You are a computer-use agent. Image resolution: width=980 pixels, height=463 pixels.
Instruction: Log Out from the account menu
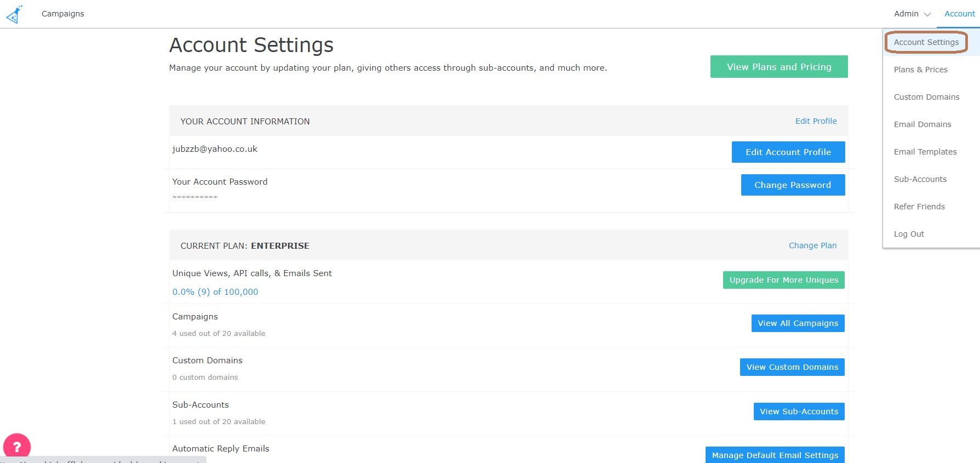click(908, 234)
